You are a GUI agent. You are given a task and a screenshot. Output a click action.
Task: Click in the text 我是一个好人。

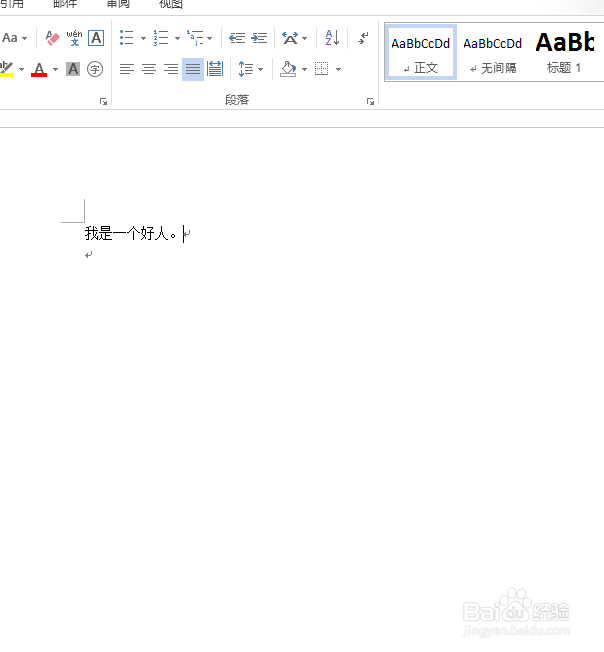coord(131,234)
